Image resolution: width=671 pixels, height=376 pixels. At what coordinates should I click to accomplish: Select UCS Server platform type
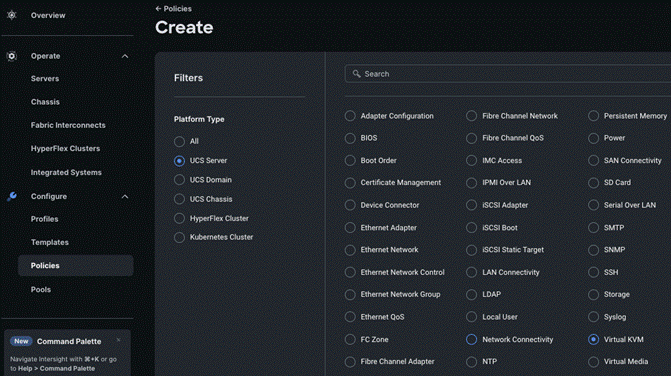click(x=179, y=161)
